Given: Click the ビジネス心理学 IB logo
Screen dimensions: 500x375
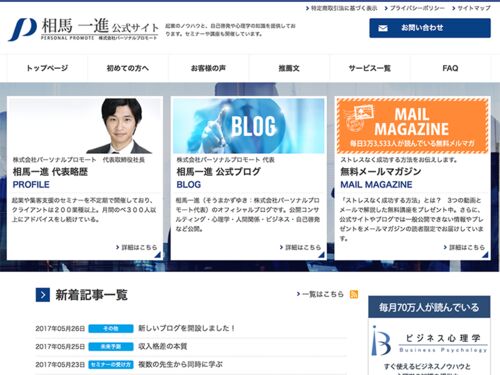Looking at the screenshot, I should [381, 341].
